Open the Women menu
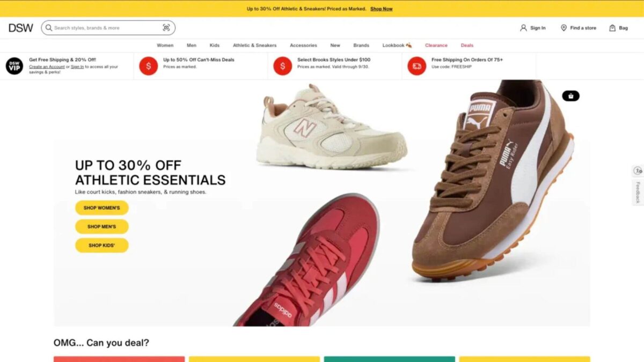 click(165, 46)
